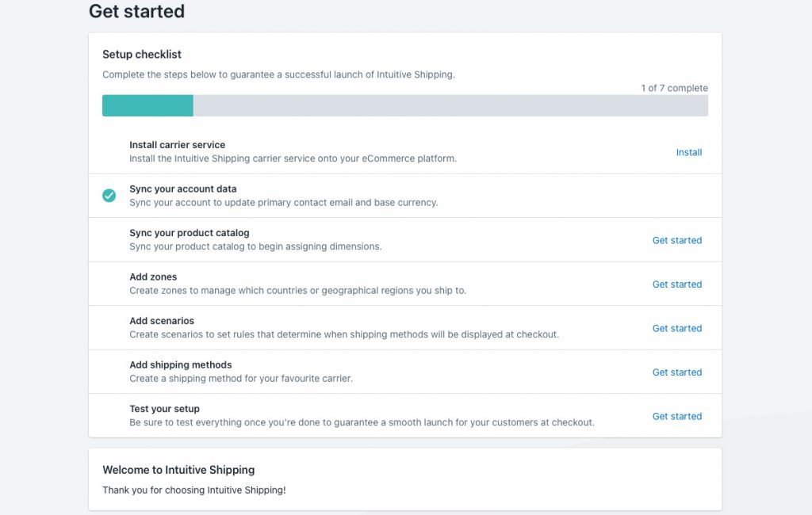Click Get started for Add zones
The image size is (812, 515).
click(677, 284)
